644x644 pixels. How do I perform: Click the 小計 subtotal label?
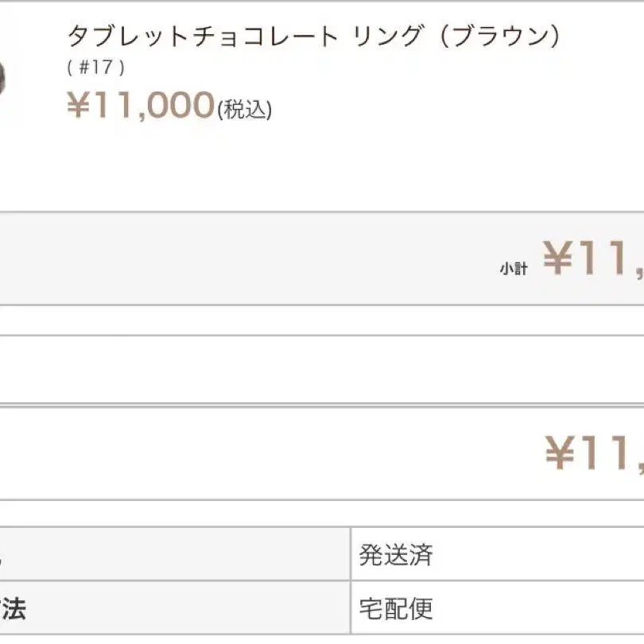514,269
